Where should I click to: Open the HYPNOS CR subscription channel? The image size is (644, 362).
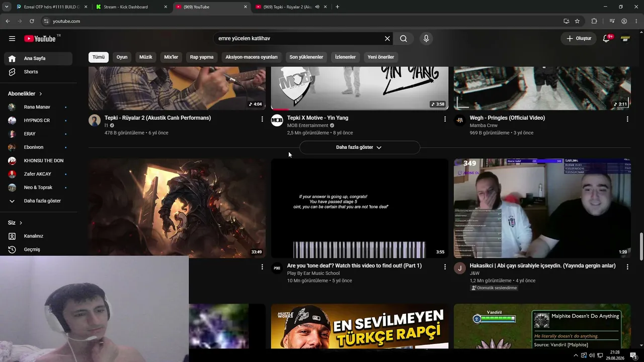pos(38,121)
